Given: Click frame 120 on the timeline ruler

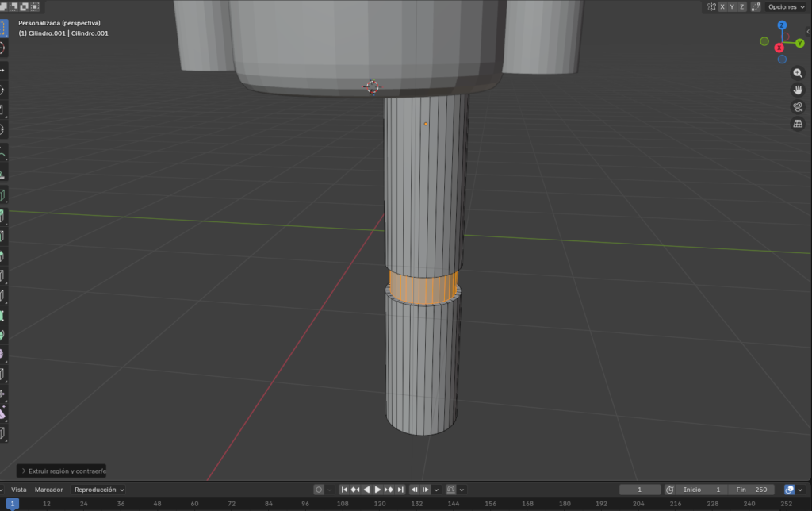Looking at the screenshot, I should [x=380, y=504].
